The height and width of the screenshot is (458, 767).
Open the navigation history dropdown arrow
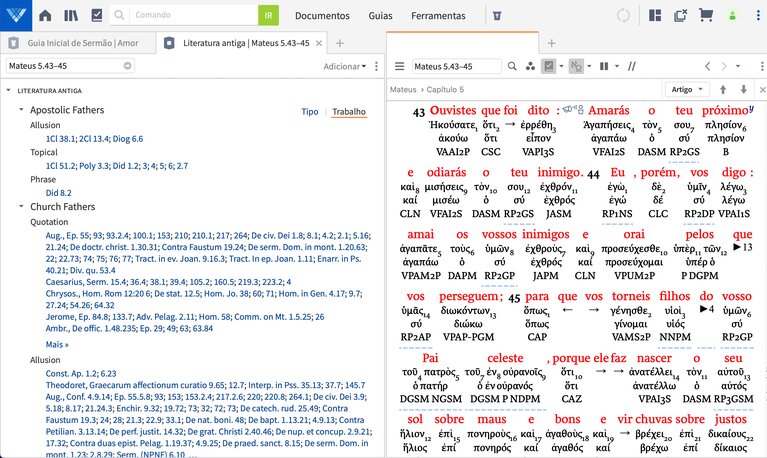(738, 66)
